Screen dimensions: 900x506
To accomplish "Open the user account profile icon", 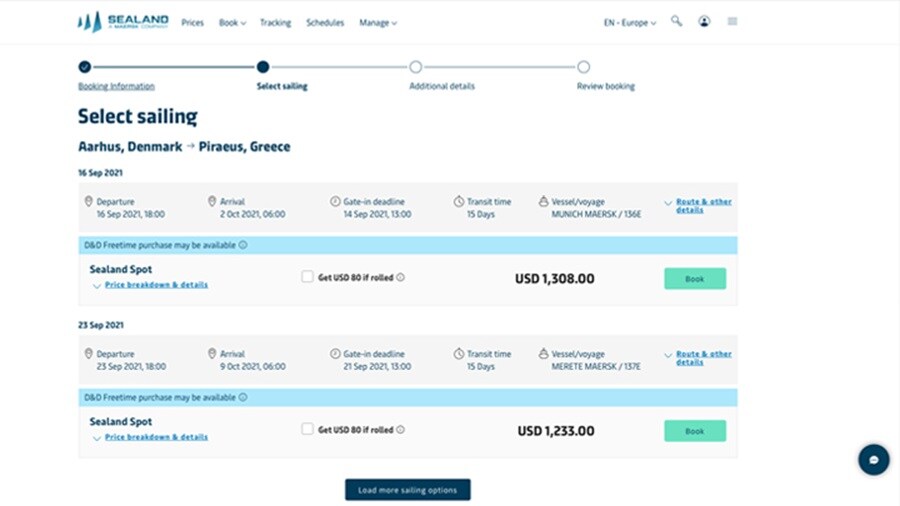I will click(704, 21).
